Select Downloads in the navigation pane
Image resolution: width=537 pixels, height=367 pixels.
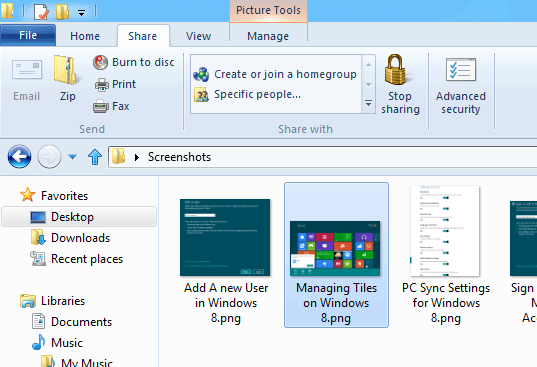point(80,238)
